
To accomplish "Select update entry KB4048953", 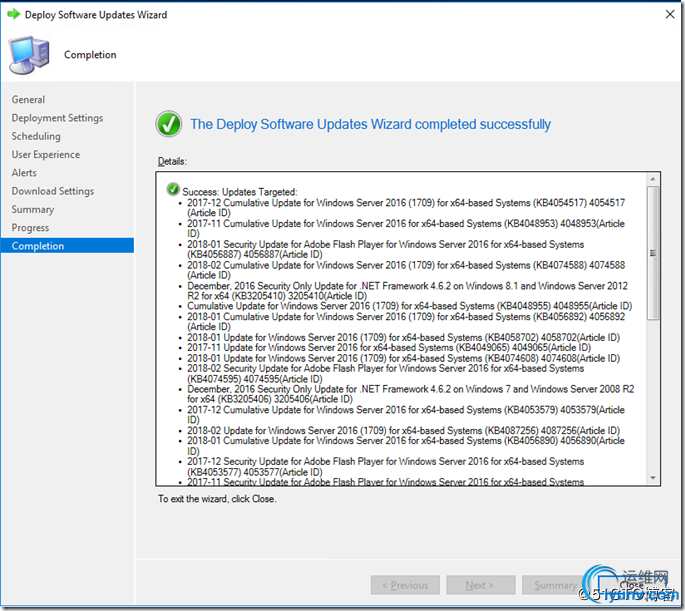I will point(406,228).
